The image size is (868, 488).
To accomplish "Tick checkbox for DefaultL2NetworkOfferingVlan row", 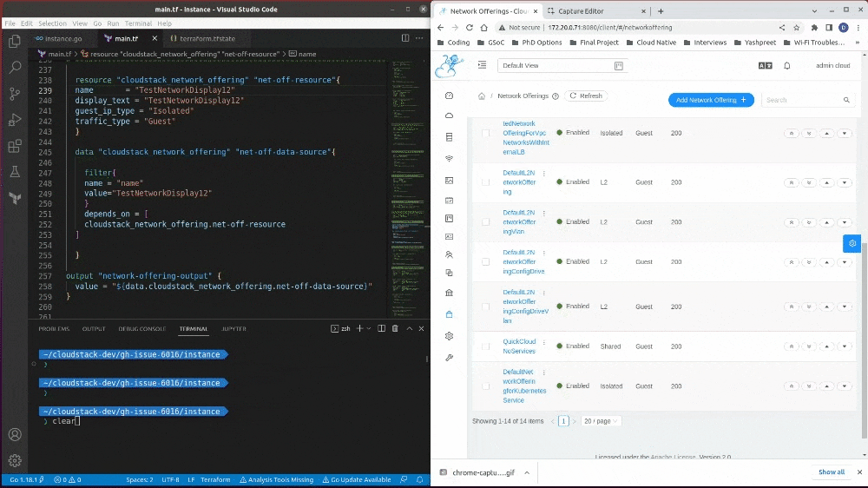I will [485, 221].
